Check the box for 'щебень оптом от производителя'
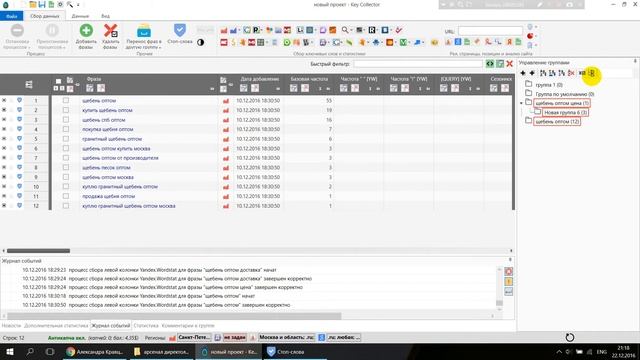640x360 pixels. [x=66, y=158]
